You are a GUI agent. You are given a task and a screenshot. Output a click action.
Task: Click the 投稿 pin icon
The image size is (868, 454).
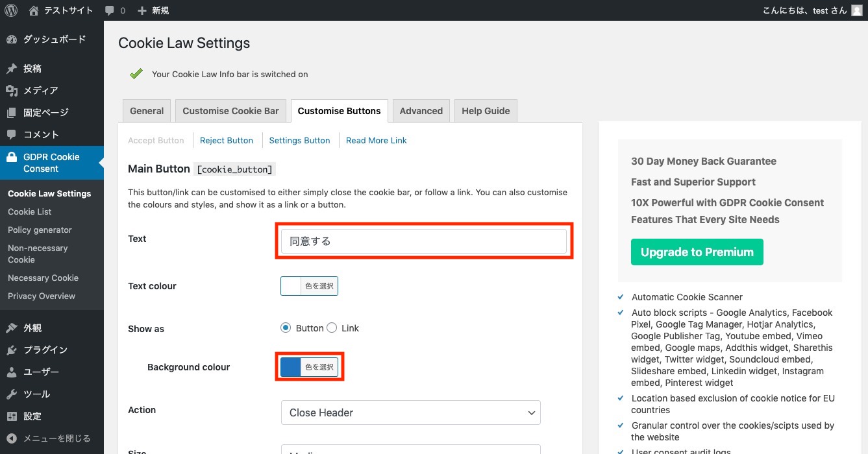12,68
